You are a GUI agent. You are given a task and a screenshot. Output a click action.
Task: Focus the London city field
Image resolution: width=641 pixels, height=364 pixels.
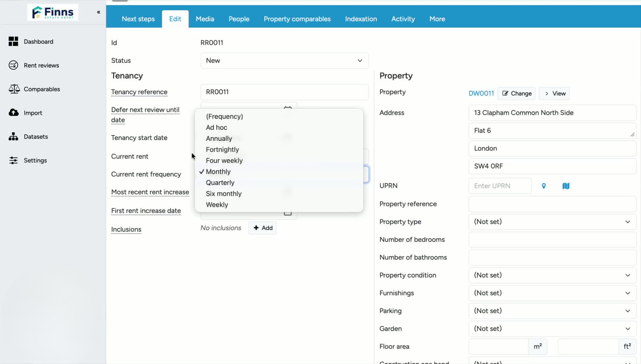[552, 149]
